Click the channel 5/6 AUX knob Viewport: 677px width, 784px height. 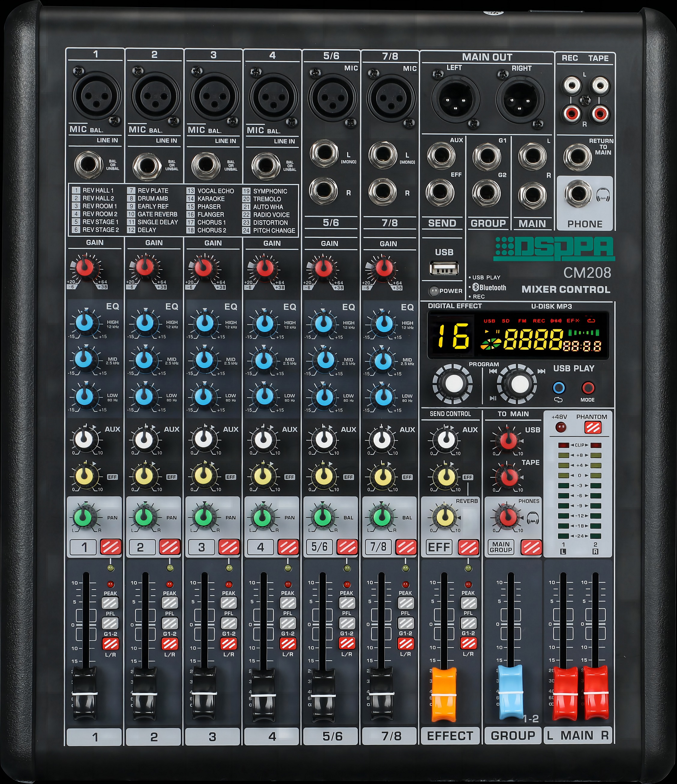point(323,439)
